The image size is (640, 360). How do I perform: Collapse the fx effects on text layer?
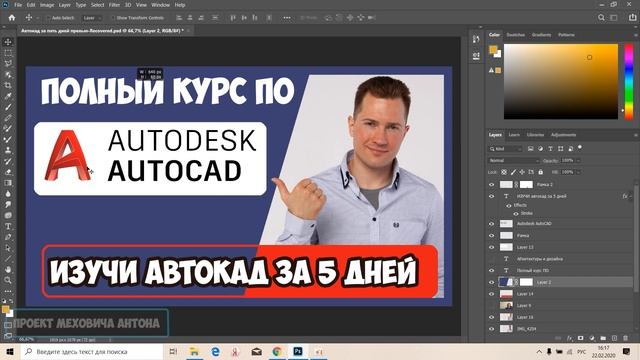(x=631, y=196)
